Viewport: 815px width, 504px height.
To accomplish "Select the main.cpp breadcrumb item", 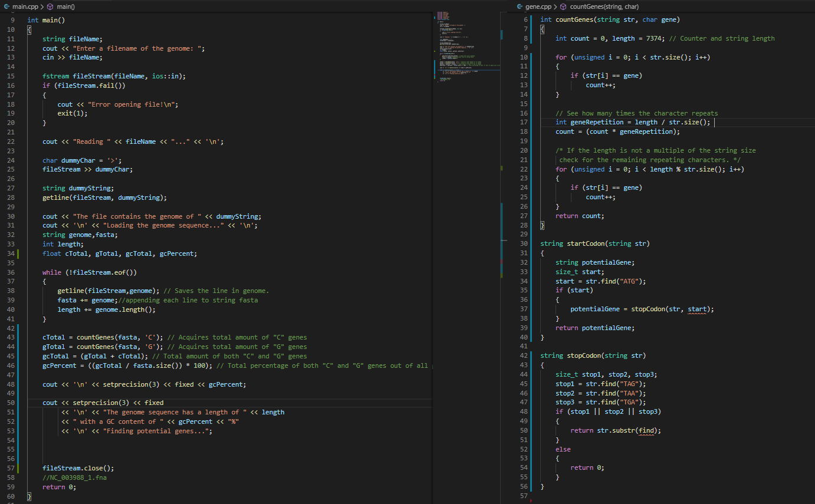I will point(27,6).
